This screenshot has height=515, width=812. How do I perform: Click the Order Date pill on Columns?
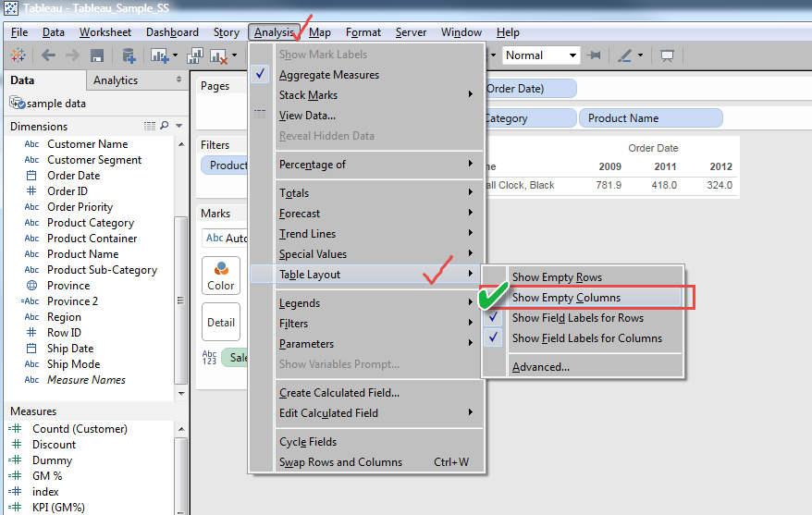coord(531,89)
